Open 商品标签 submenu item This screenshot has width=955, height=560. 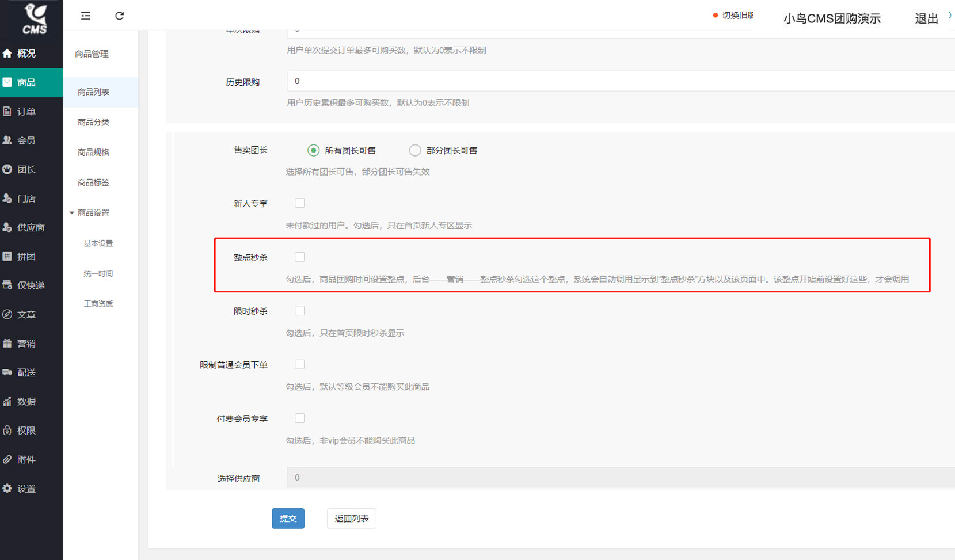(93, 182)
